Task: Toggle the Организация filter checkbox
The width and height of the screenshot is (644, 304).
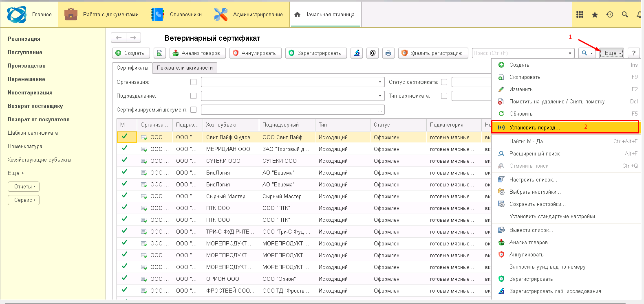Action: click(x=193, y=82)
